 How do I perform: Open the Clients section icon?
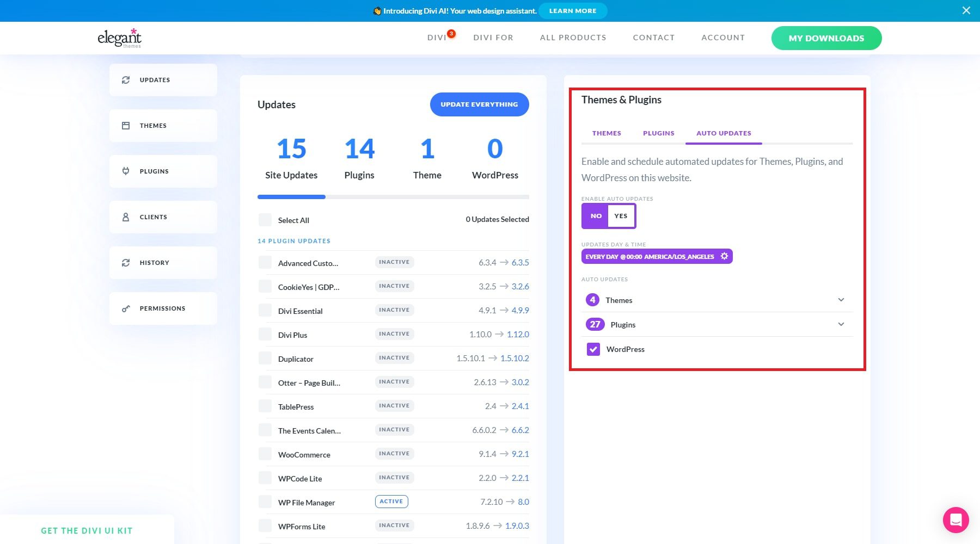click(126, 217)
